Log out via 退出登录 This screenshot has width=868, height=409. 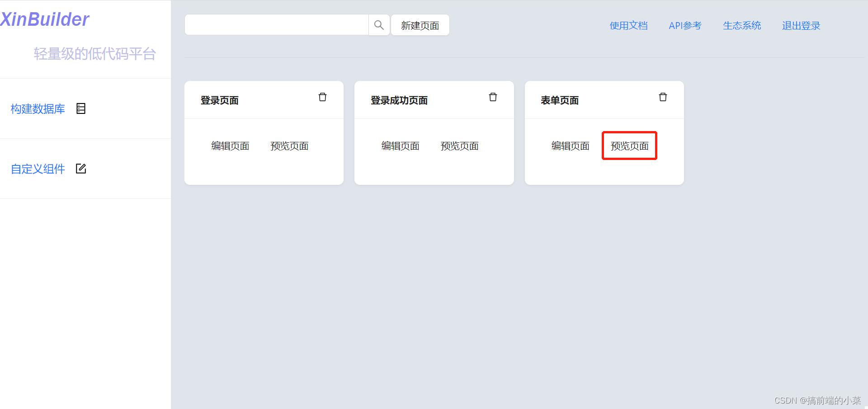(x=801, y=26)
